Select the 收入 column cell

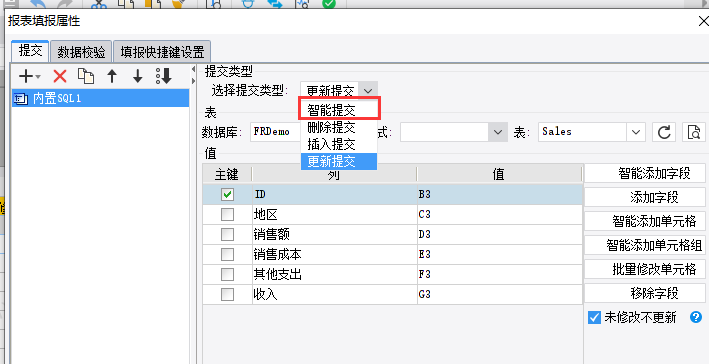(x=335, y=294)
